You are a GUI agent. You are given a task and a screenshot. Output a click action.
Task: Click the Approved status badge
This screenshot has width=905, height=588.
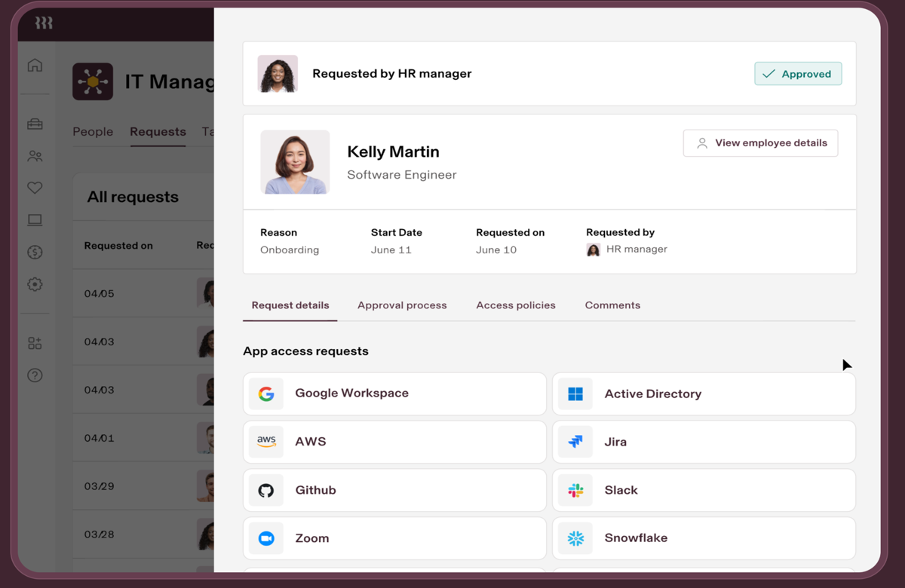click(x=798, y=74)
